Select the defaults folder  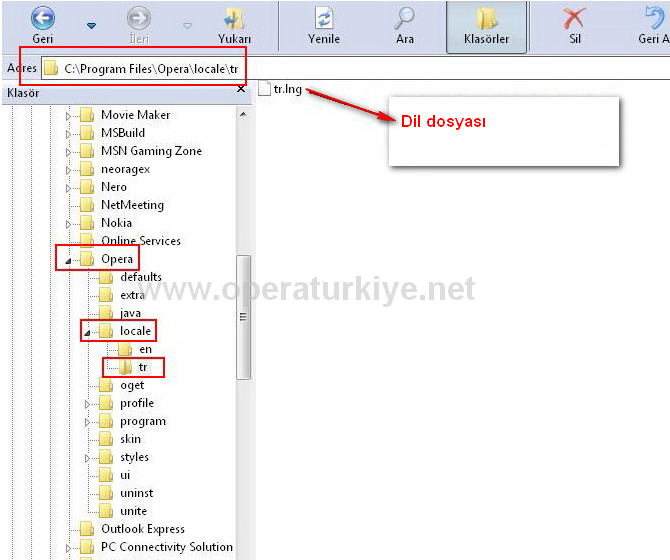click(x=130, y=277)
